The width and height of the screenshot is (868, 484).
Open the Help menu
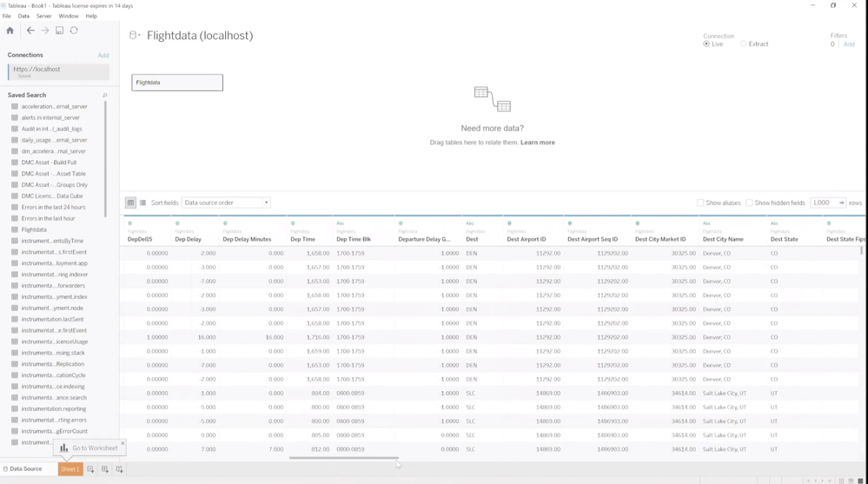91,16
